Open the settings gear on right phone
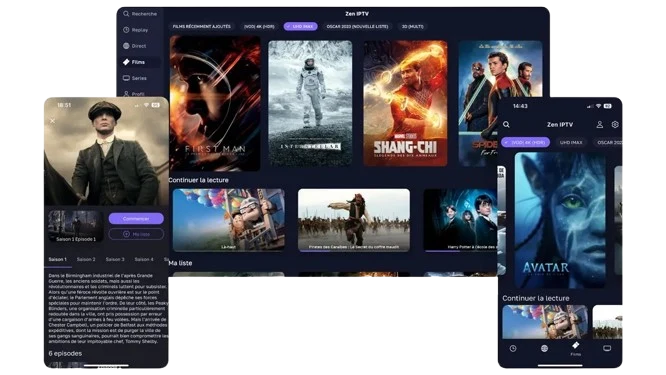This screenshot has width=666, height=375. pyautogui.click(x=615, y=124)
